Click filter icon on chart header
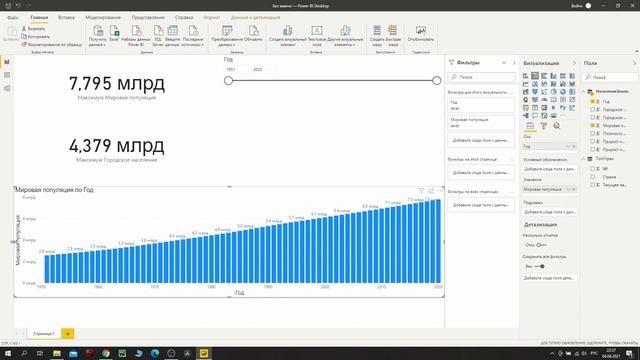Viewport: 640px width, 360px height. [x=421, y=191]
